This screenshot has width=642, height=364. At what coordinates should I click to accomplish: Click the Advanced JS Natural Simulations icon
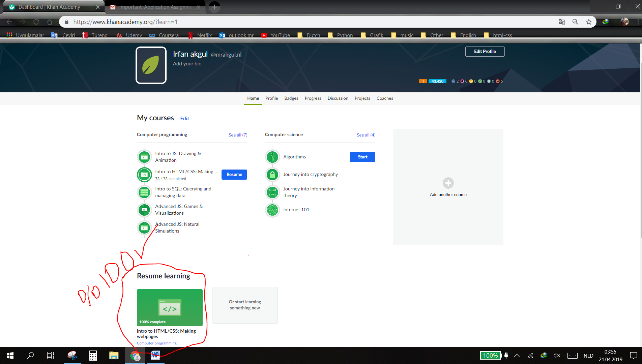144,228
